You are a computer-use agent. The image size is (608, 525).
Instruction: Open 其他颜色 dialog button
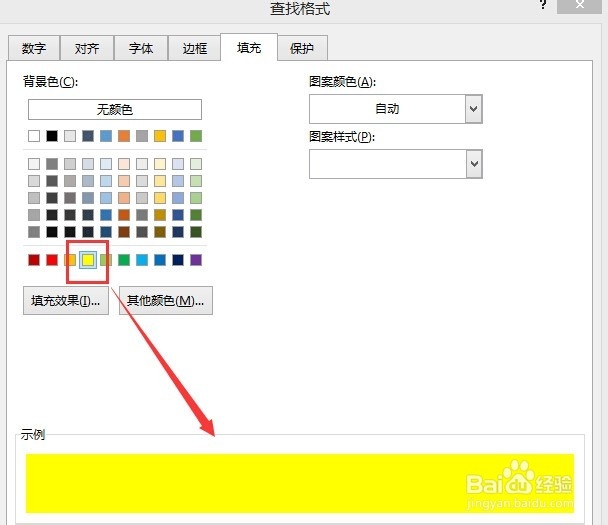click(x=166, y=300)
